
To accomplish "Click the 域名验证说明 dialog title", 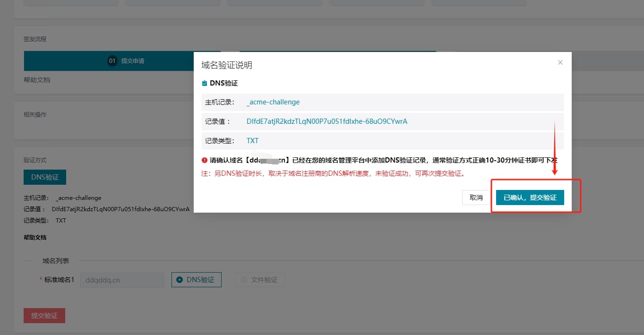I will click(x=227, y=65).
